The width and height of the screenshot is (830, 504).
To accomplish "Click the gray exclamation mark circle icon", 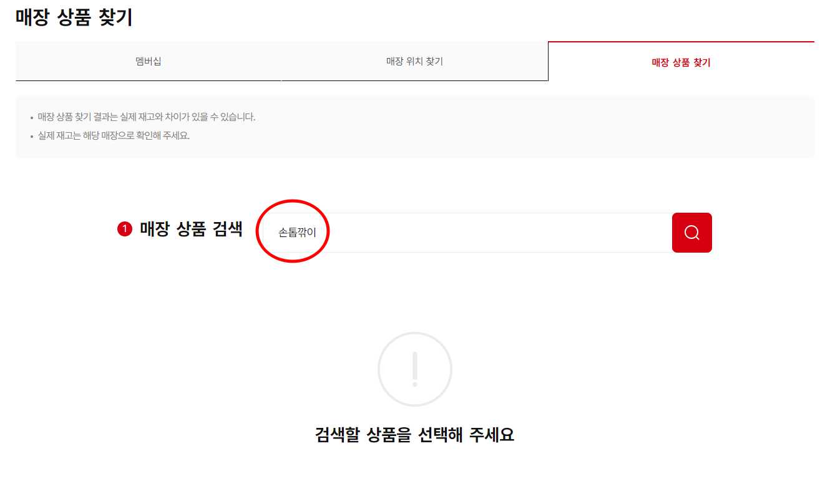I will [x=415, y=369].
